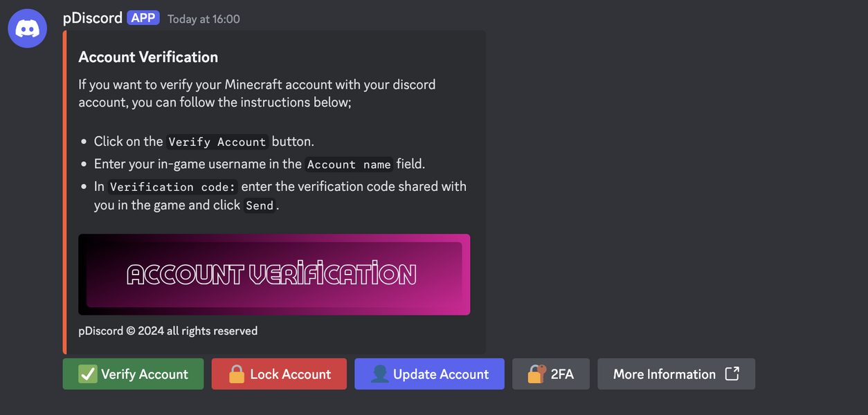The width and height of the screenshot is (868, 415).
Task: Click the APP badge next to pDiscord
Action: (143, 18)
